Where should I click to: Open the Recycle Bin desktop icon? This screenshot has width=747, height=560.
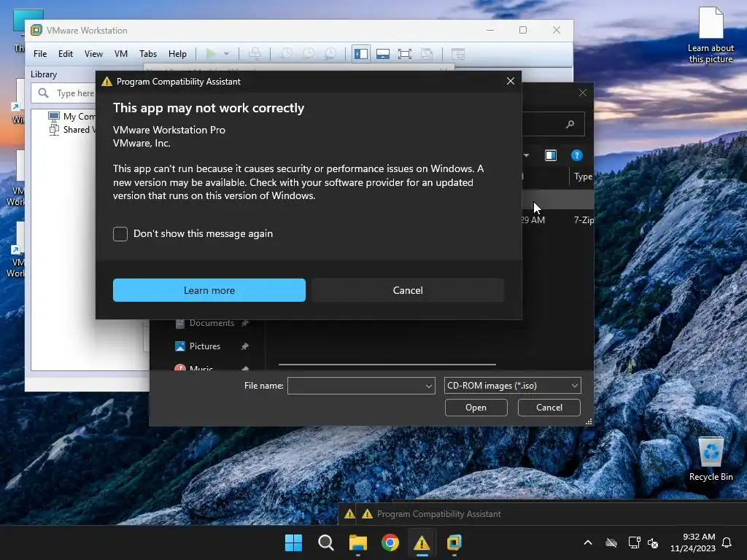pyautogui.click(x=711, y=458)
